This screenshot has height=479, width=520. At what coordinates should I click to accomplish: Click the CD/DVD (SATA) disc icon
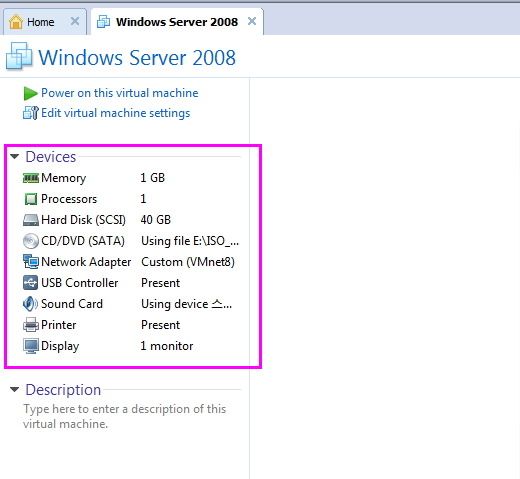click(31, 241)
